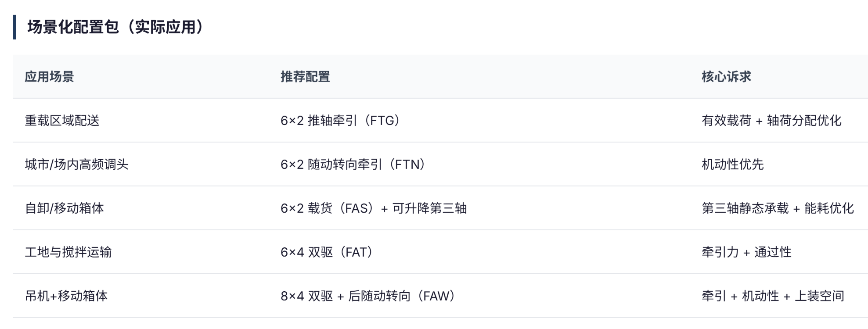Click the 核心诉求 column header

click(x=726, y=77)
